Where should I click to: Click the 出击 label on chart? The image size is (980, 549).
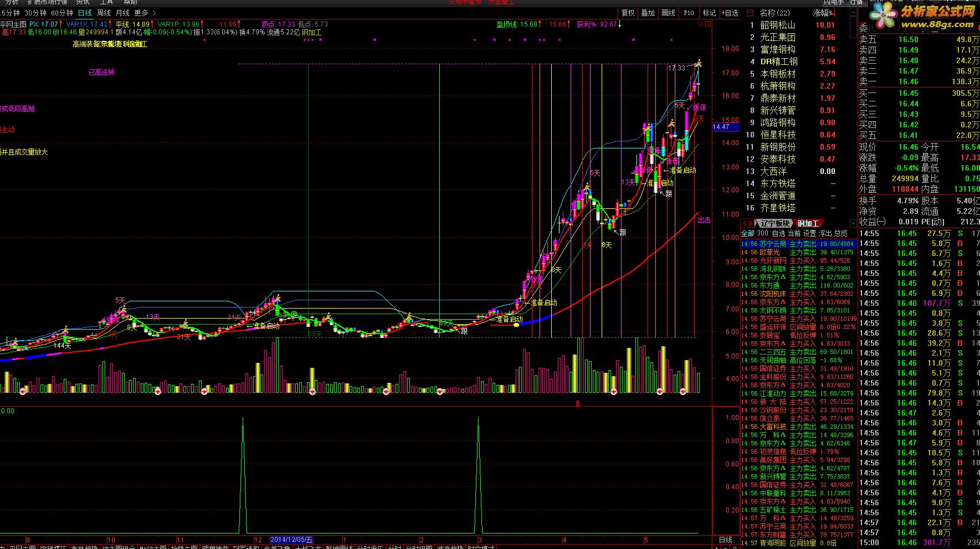(704, 220)
